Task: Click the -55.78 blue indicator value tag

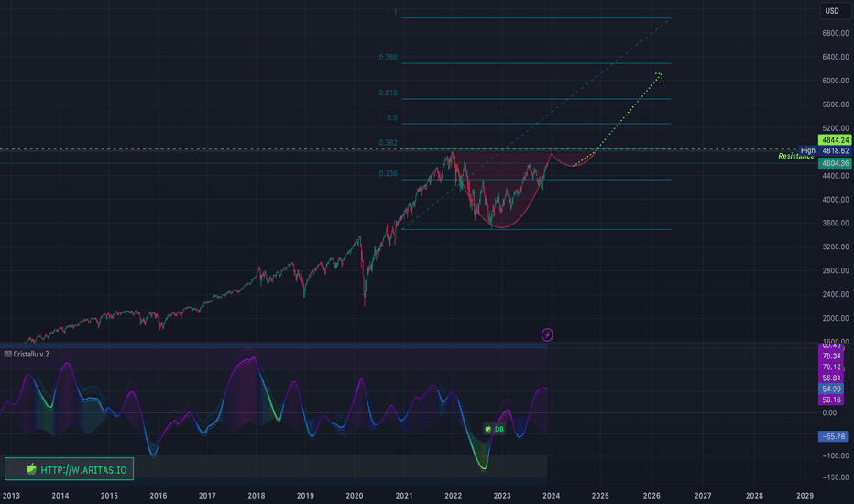Action: click(x=833, y=436)
